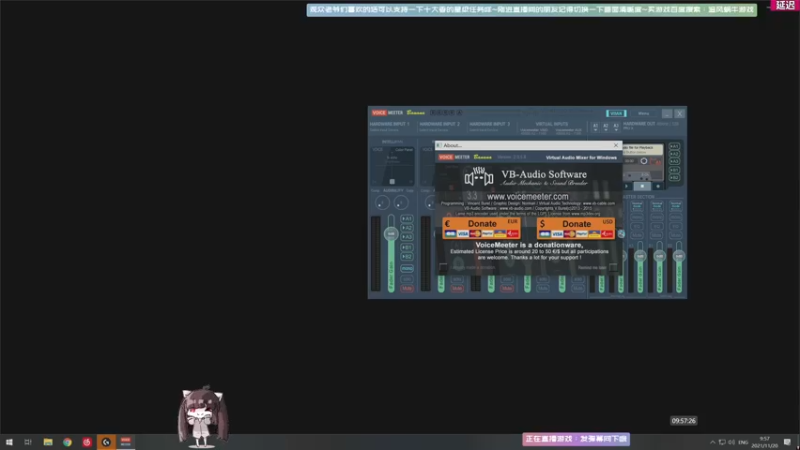Toggle solo on Hardware Input 1 strip
Screen dimensions: 800x450
coord(407,279)
